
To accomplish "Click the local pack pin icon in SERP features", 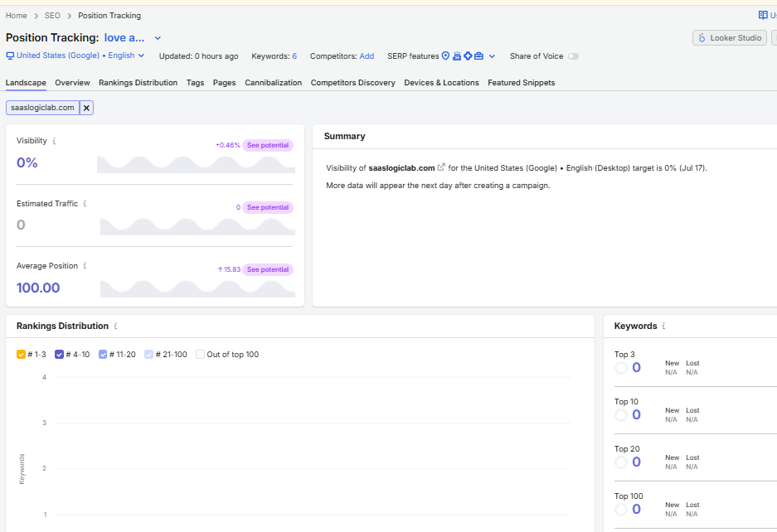I will tap(445, 56).
